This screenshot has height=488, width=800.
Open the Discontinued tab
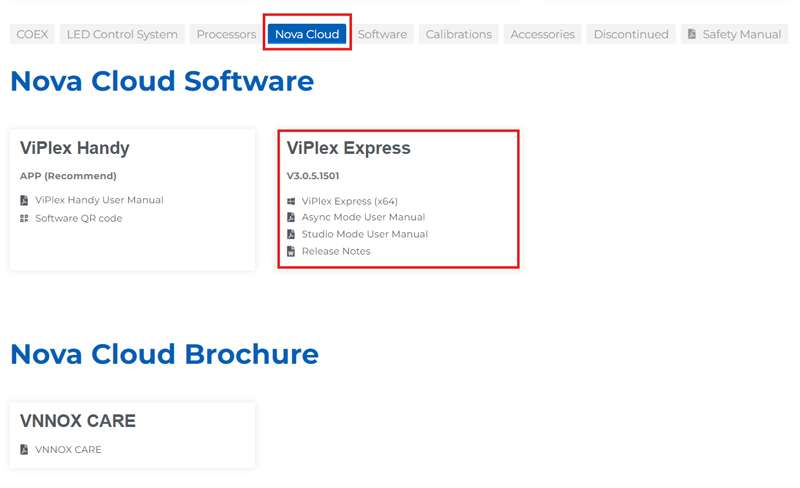point(631,34)
